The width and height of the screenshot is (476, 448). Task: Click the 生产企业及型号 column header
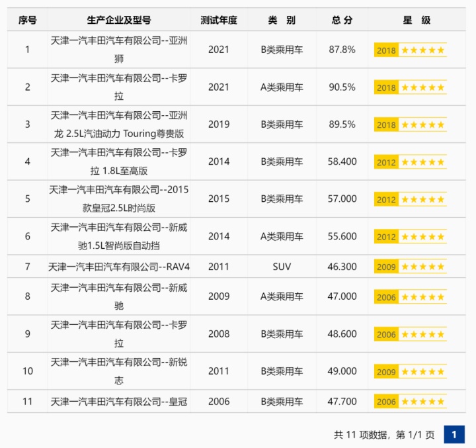pyautogui.click(x=119, y=20)
